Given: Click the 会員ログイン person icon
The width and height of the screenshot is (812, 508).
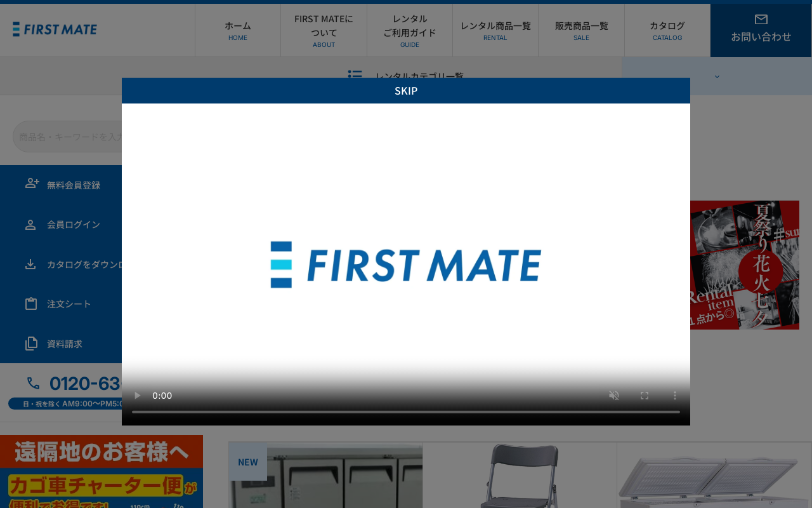Looking at the screenshot, I should [x=30, y=225].
